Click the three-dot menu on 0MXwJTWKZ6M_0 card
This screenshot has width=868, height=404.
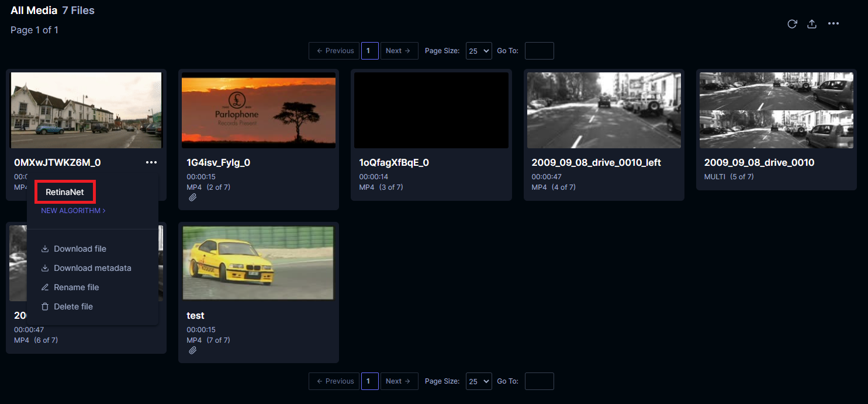tap(151, 162)
